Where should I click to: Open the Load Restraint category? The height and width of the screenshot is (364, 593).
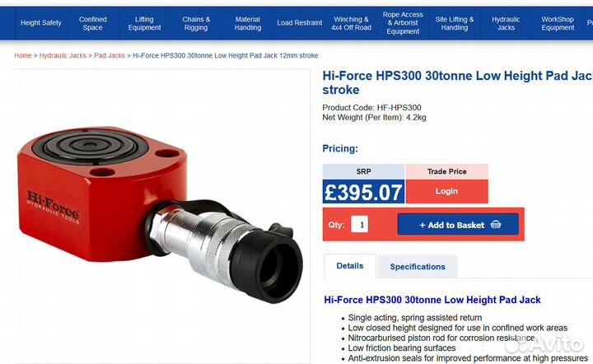click(x=300, y=23)
